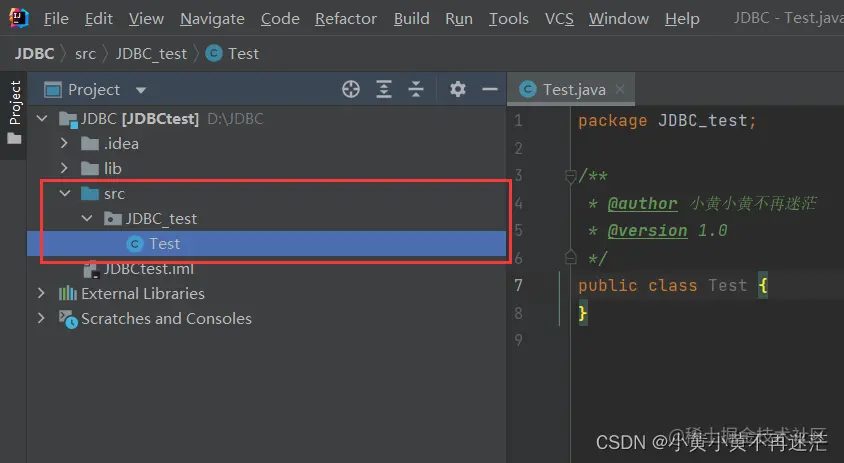Click line number 2 in the gutter
This screenshot has width=844, height=463.
518,148
